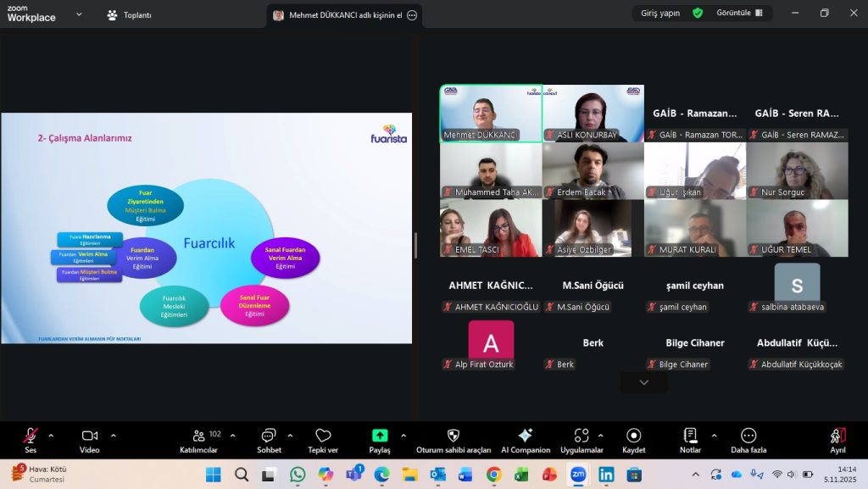Launch AI Companion
This screenshot has width=868, height=489.
click(x=525, y=439)
